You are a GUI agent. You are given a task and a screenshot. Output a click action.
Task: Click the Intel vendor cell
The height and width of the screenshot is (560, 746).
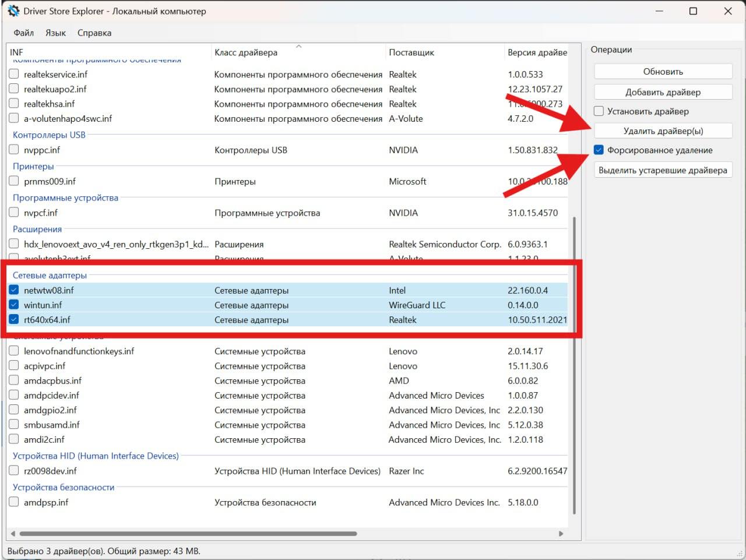(x=397, y=290)
